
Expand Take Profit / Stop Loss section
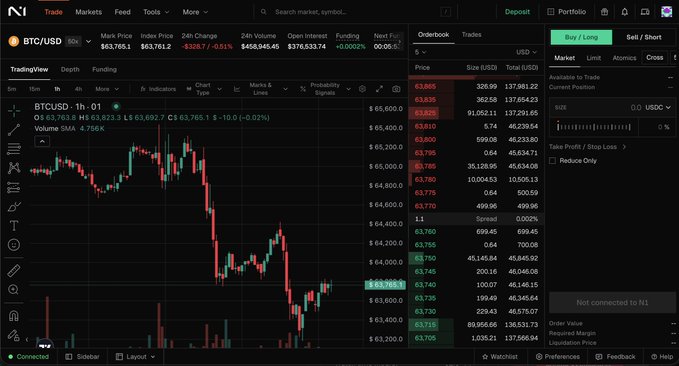pos(587,147)
